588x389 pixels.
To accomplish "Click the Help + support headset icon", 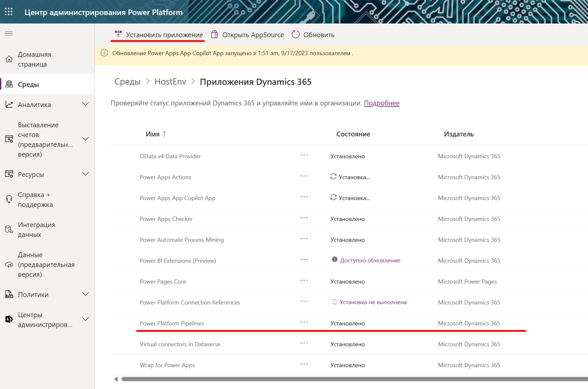I will 9,199.
